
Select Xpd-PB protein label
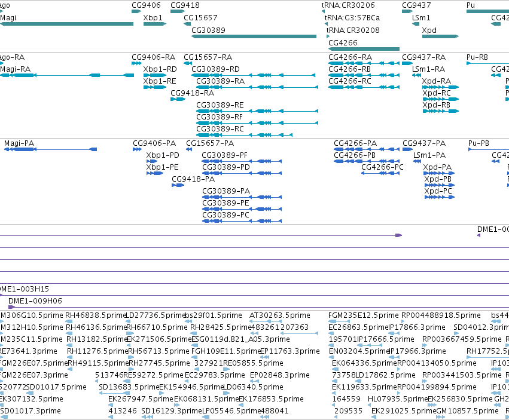click(x=438, y=179)
